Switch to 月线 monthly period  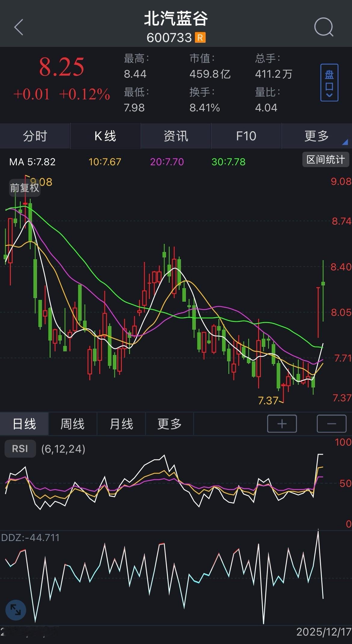click(x=121, y=424)
